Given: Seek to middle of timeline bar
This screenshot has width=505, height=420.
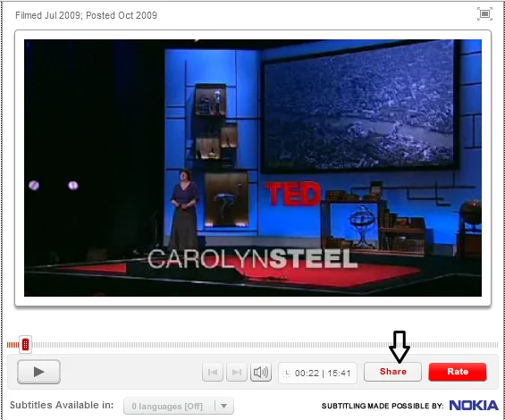Looking at the screenshot, I should 252,345.
